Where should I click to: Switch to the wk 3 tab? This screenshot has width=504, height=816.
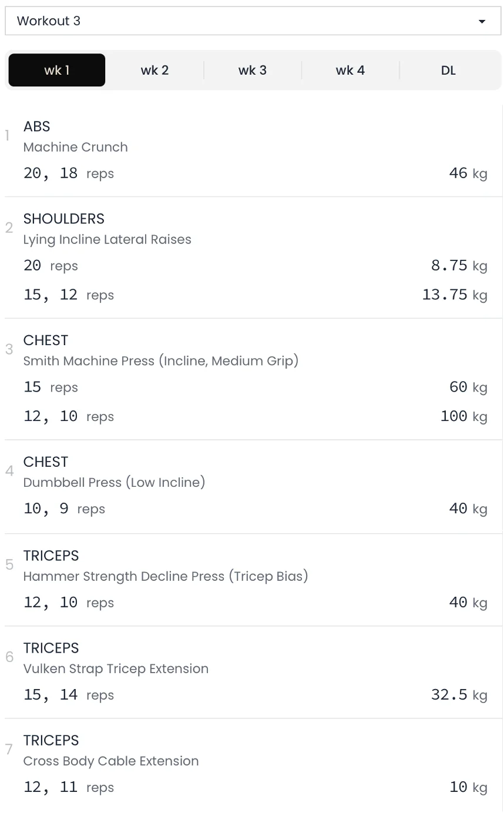(x=253, y=71)
